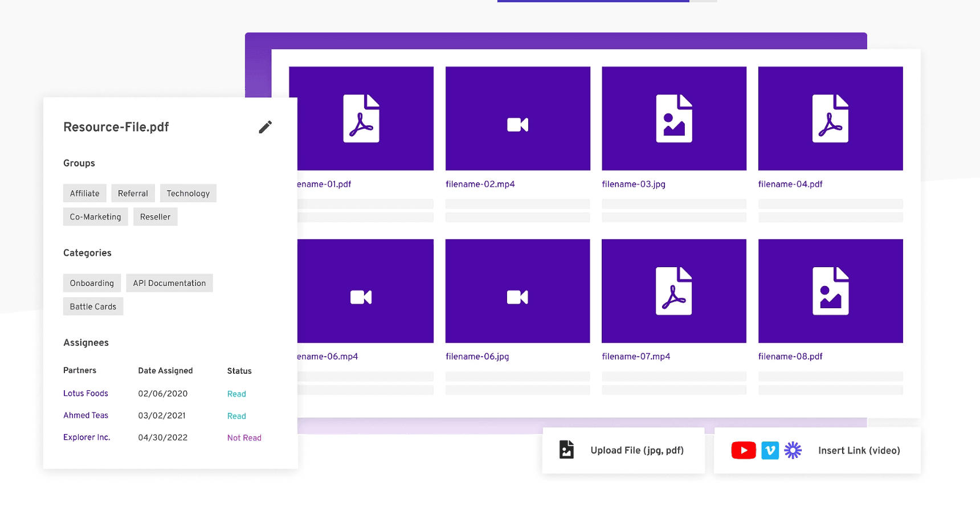Select the Affiliate group tag
The width and height of the screenshot is (980, 515).
[x=85, y=193]
